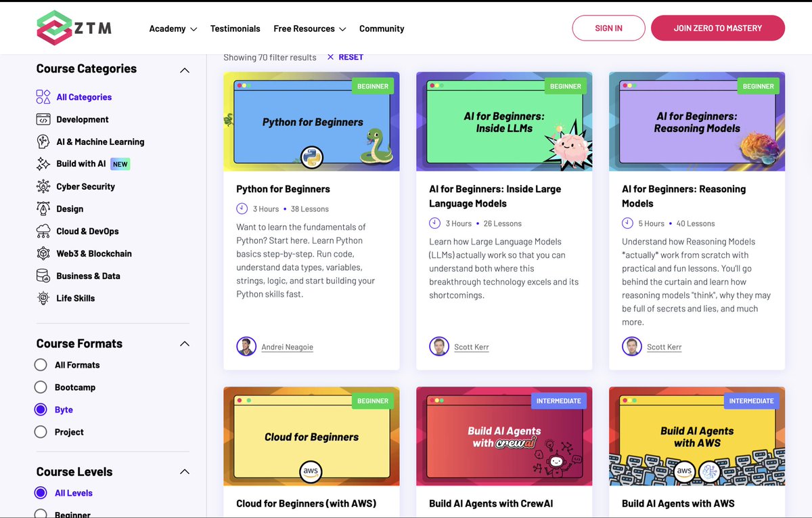
Task: Open AI for Beginners: Reasoning Models title
Action: point(683,196)
